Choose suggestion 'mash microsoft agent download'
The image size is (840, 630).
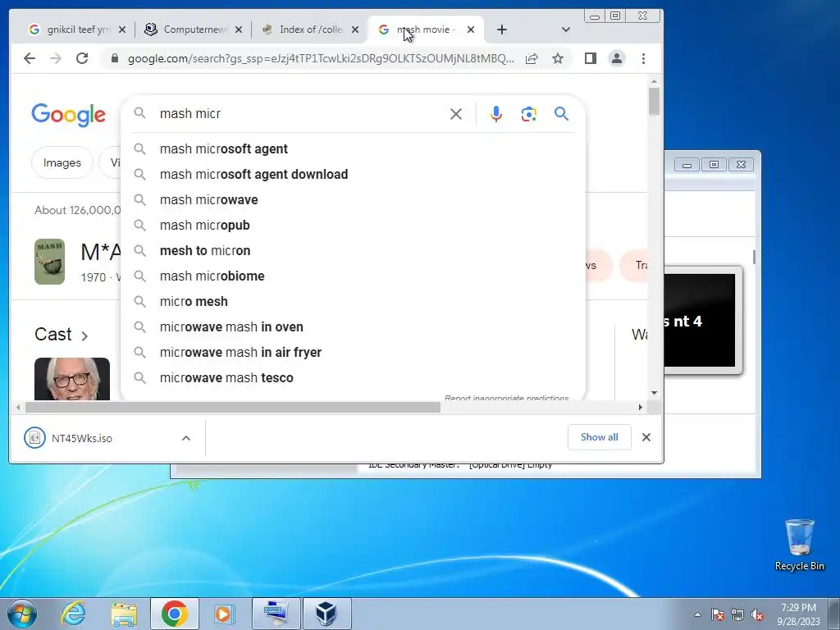[x=354, y=174]
